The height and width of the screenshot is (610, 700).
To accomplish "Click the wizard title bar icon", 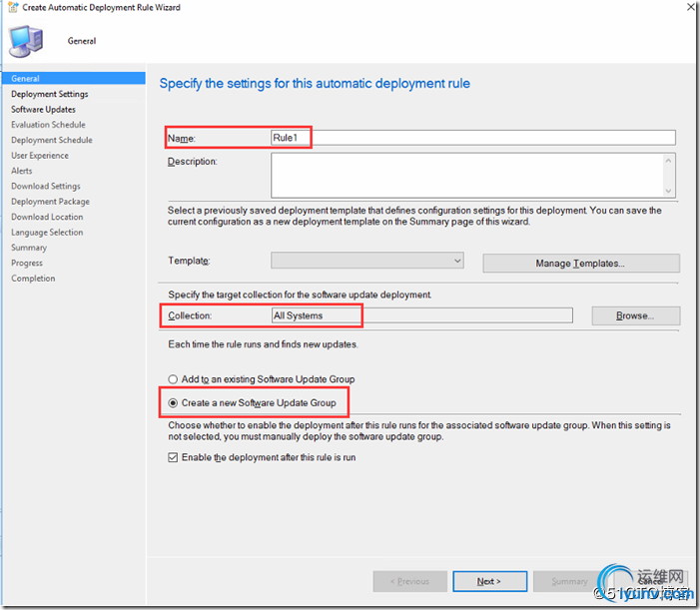I will (x=13, y=7).
